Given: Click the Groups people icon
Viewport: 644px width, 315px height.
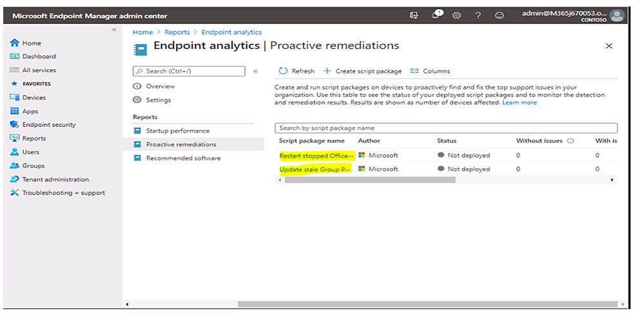Looking at the screenshot, I should click(15, 166).
